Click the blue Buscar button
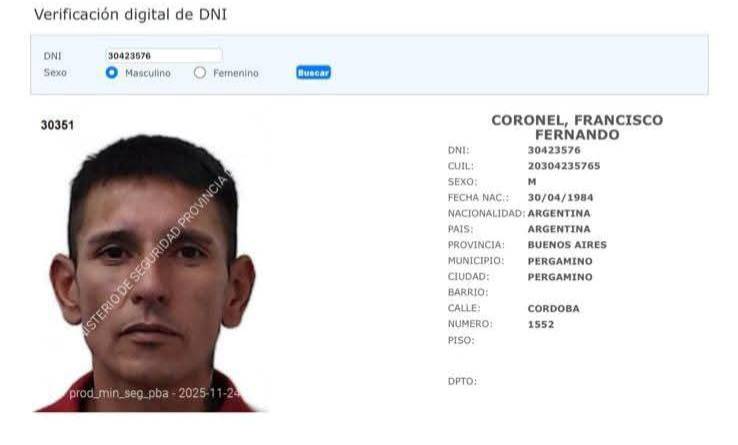 [x=313, y=73]
